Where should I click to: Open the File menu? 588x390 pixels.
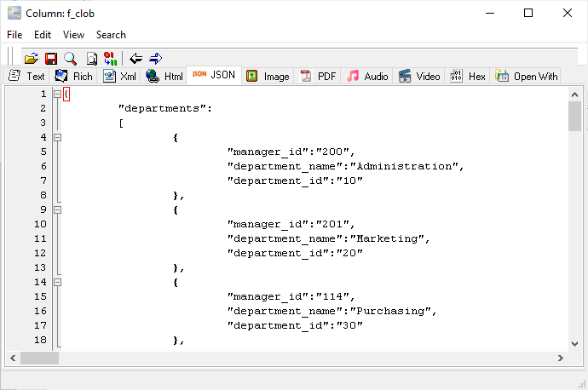(x=14, y=35)
